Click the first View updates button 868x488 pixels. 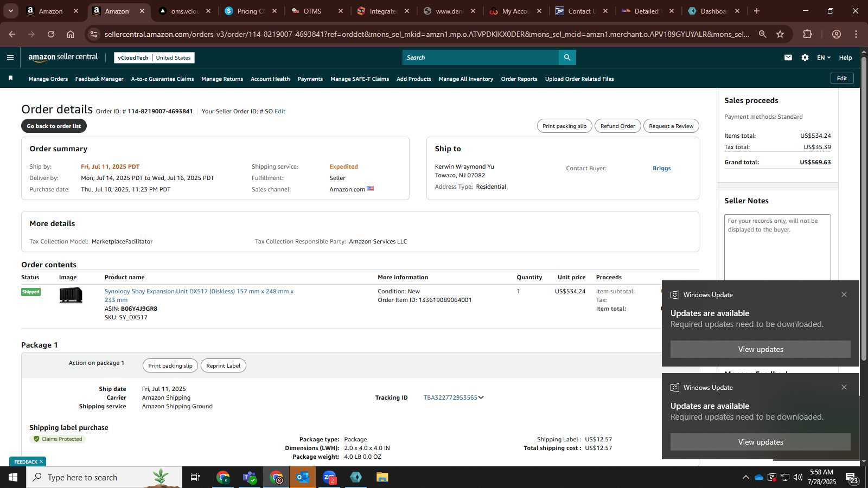pos(761,349)
